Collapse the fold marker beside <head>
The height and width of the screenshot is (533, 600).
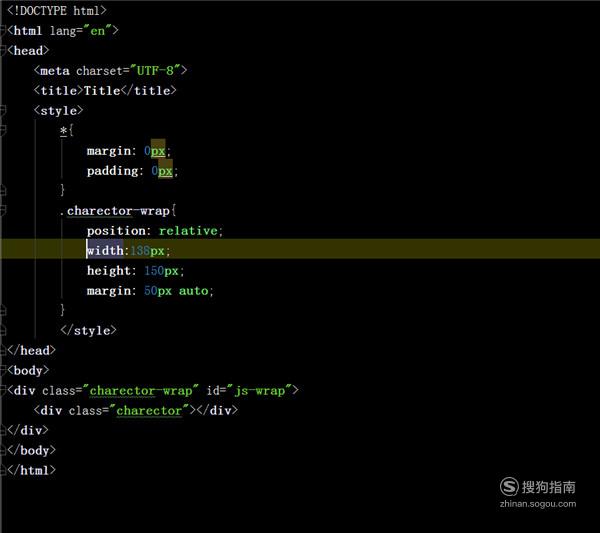3,51
